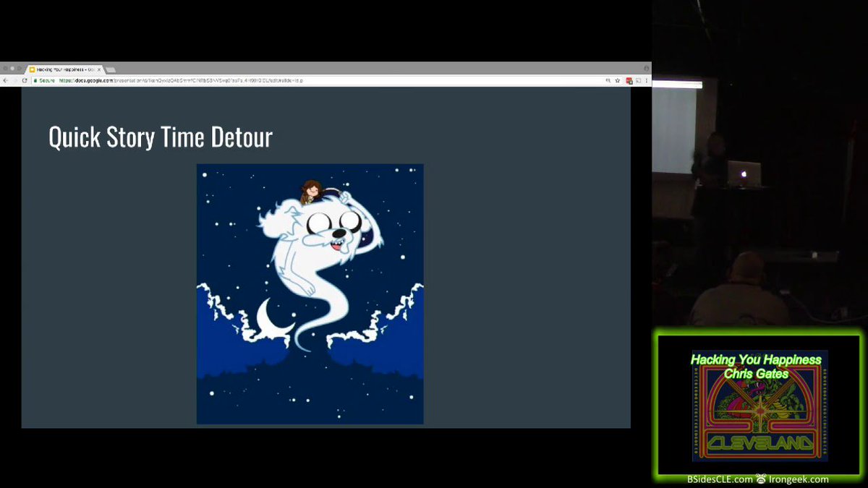Click the Quick Story Time Detour title
The image size is (868, 488).
click(161, 137)
